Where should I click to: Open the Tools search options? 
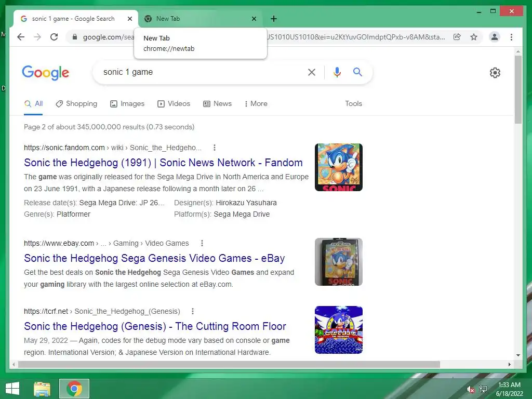(353, 104)
